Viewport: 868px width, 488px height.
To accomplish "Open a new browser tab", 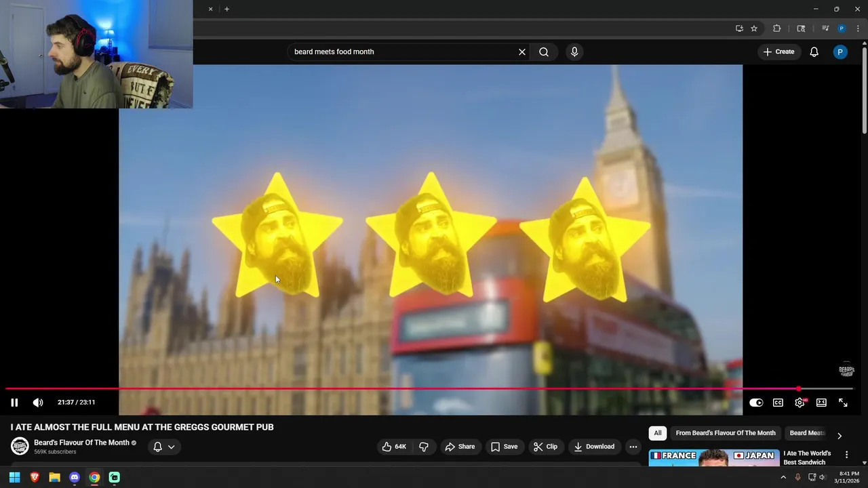I will coord(226,9).
